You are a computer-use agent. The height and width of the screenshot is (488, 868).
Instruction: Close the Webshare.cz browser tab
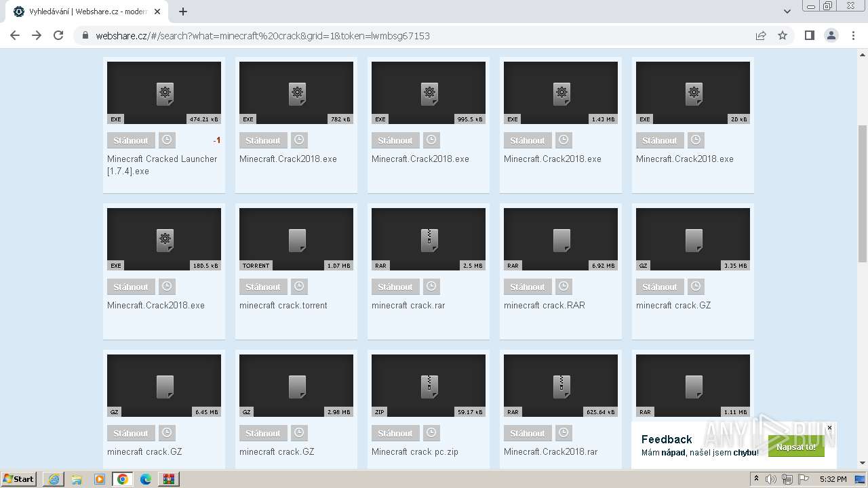158,12
